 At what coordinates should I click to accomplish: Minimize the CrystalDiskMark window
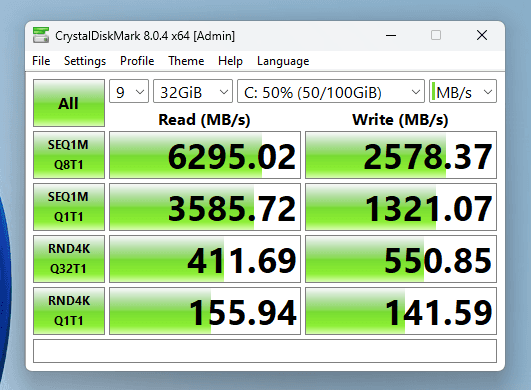(x=391, y=35)
